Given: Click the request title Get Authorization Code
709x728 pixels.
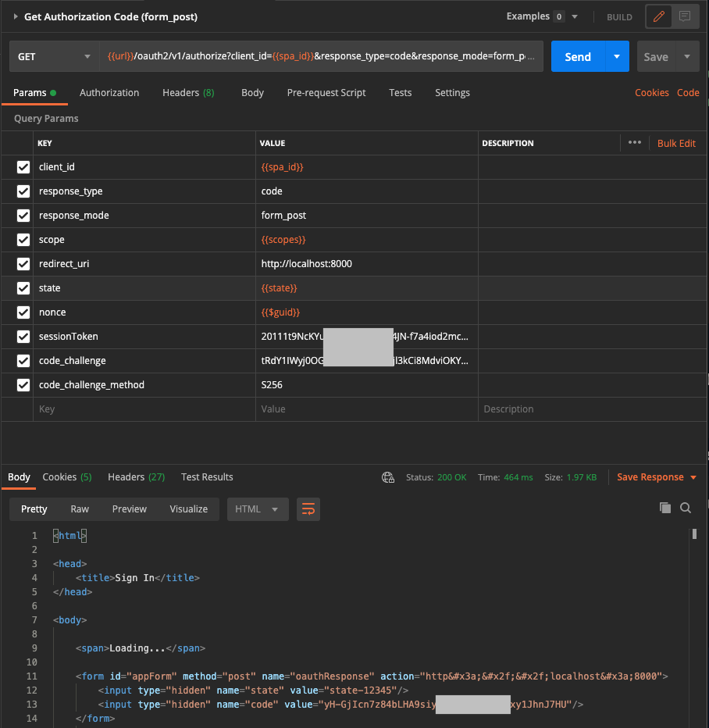Looking at the screenshot, I should pyautogui.click(x=111, y=16).
